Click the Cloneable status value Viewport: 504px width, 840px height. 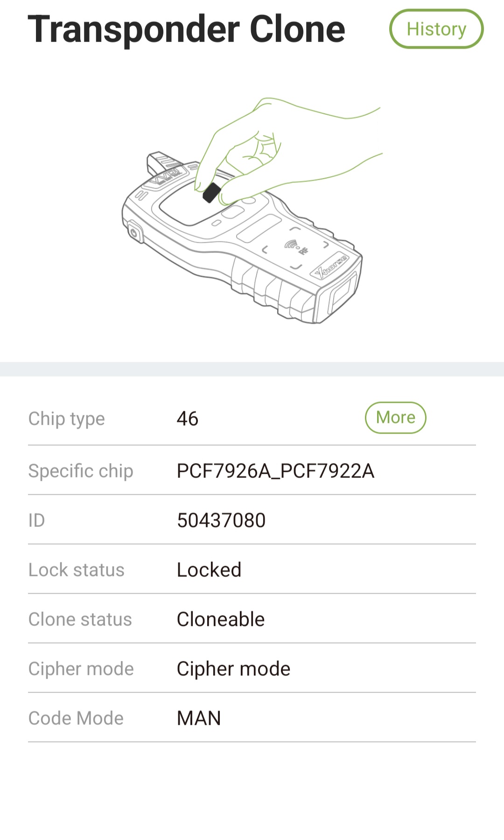(221, 619)
